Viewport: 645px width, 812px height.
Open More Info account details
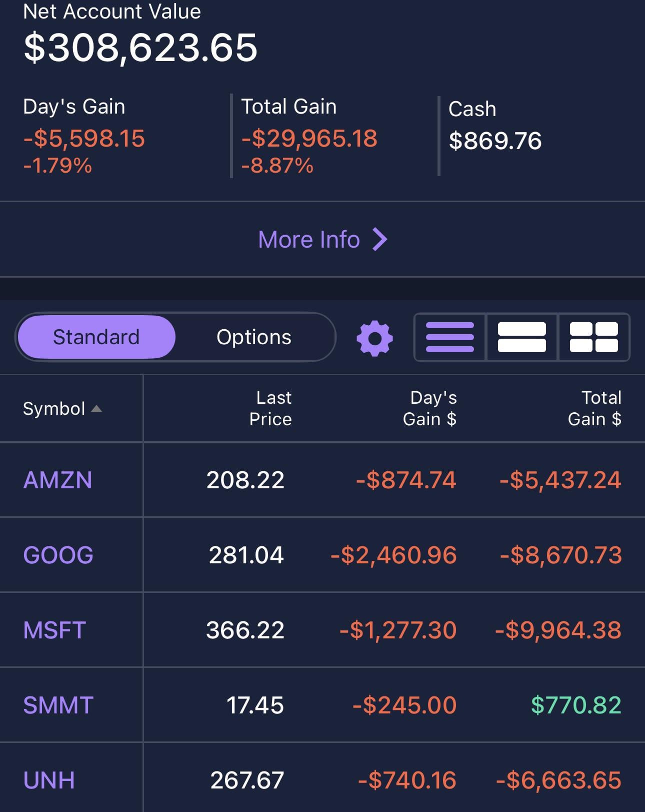pyautogui.click(x=309, y=239)
